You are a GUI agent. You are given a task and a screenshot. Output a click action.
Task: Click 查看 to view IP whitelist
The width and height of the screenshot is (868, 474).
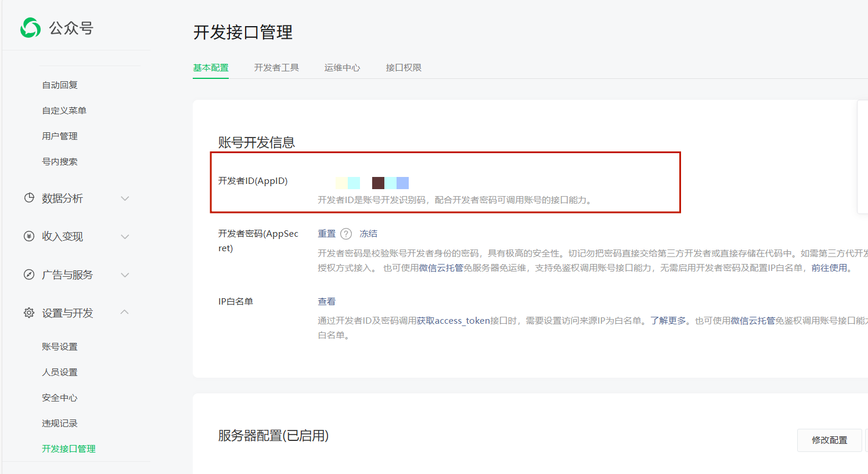coord(326,302)
